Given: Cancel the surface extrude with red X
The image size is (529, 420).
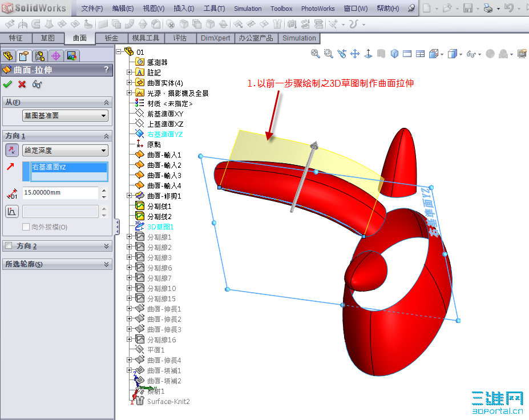Looking at the screenshot, I should click(22, 84).
